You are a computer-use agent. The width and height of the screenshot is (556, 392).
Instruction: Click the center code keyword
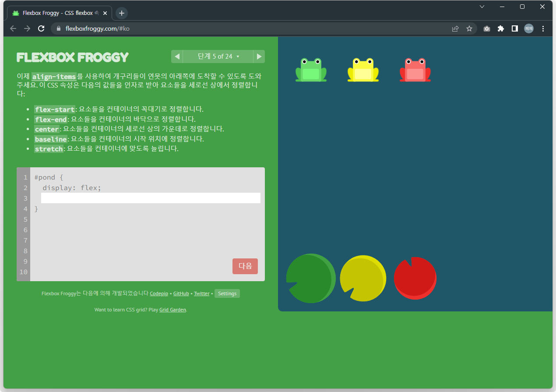47,129
